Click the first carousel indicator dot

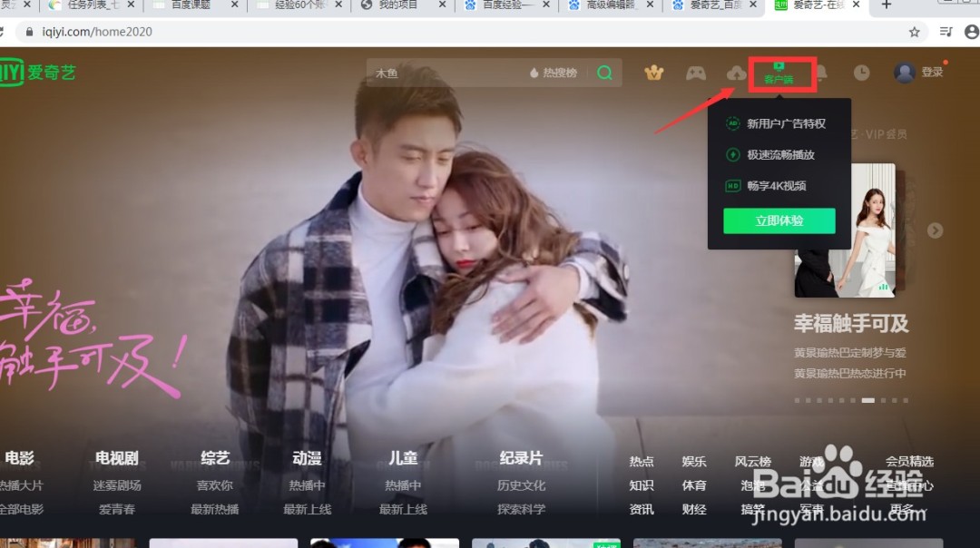797,400
